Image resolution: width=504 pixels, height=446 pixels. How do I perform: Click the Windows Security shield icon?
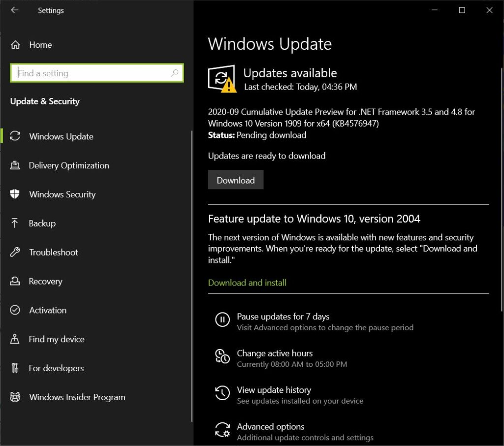click(x=15, y=194)
